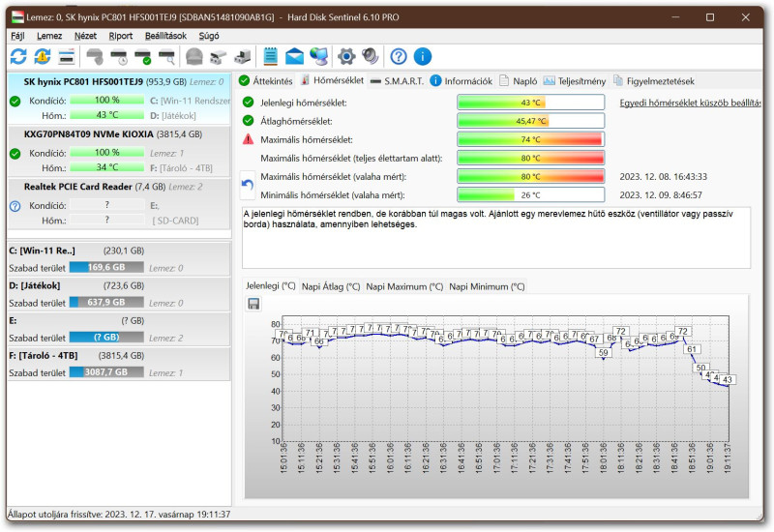Click the question mark status icon for Realtek reader
This screenshot has height=532, width=774.
coord(15,206)
